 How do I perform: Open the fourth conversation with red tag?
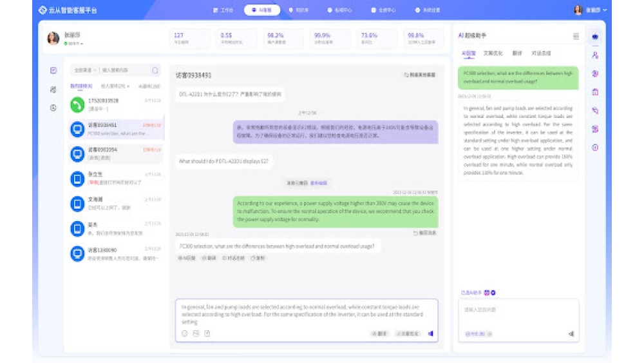point(116,179)
